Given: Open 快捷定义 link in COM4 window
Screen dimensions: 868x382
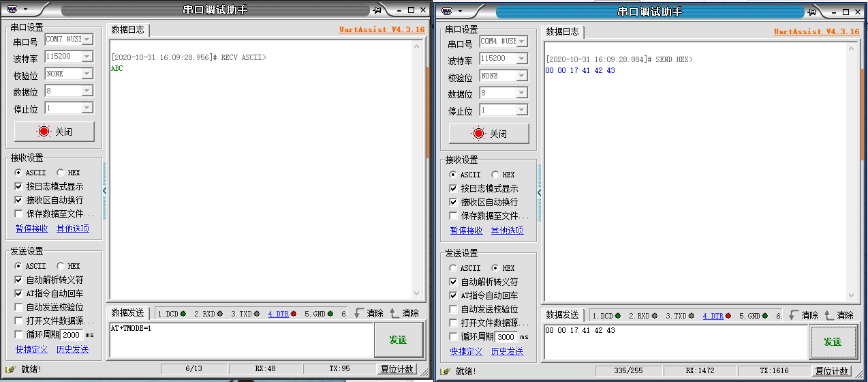Looking at the screenshot, I should click(467, 351).
